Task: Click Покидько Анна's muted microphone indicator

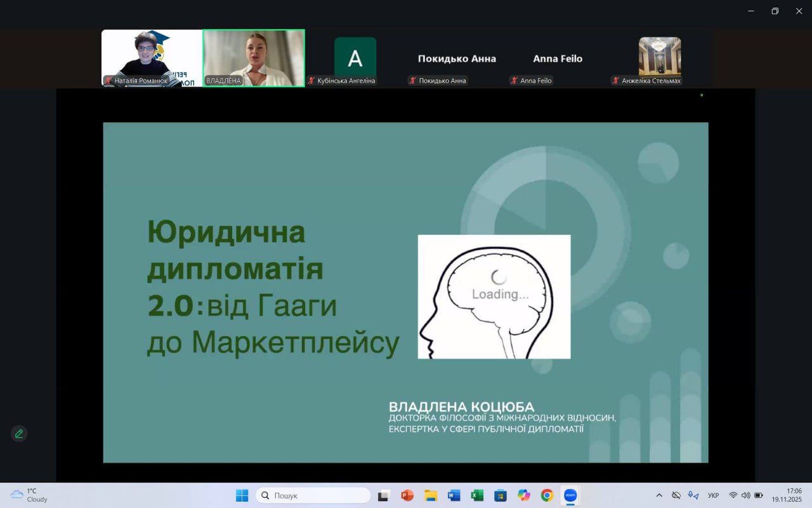Action: (x=414, y=81)
